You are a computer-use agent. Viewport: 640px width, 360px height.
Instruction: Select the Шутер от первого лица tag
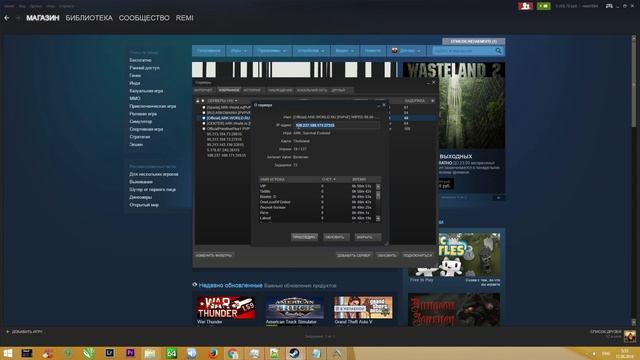click(x=153, y=189)
